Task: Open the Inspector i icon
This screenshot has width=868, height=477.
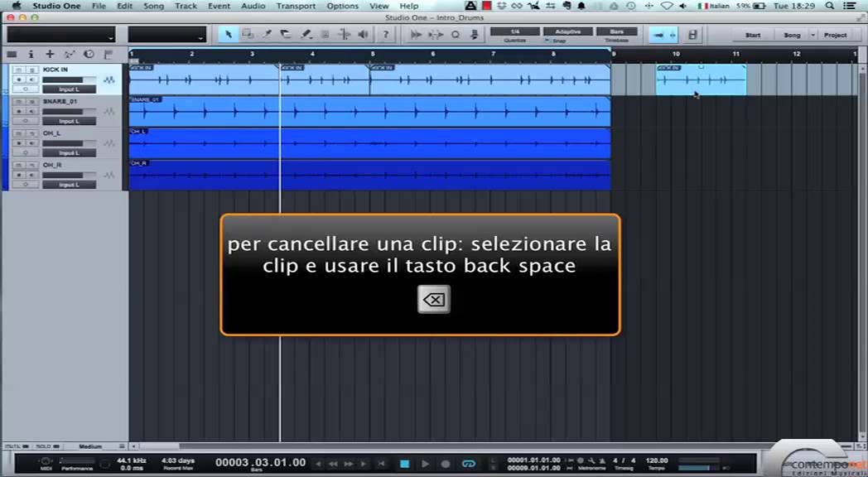Action: coord(31,54)
